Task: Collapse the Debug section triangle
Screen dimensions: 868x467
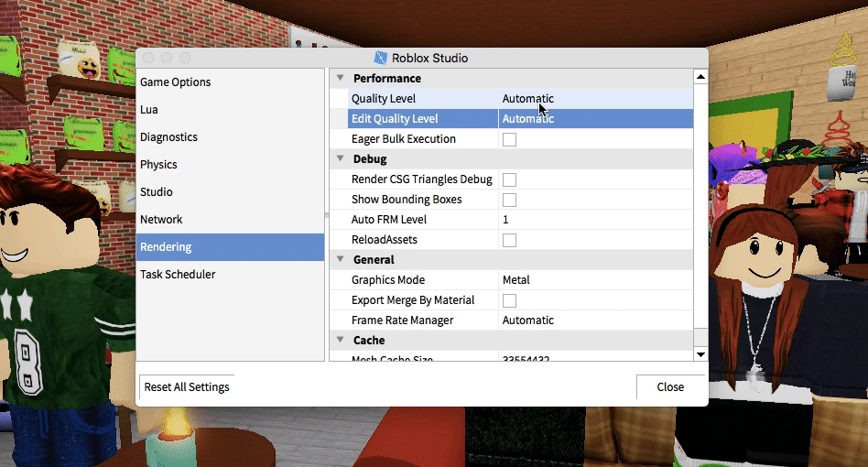Action: [341, 158]
